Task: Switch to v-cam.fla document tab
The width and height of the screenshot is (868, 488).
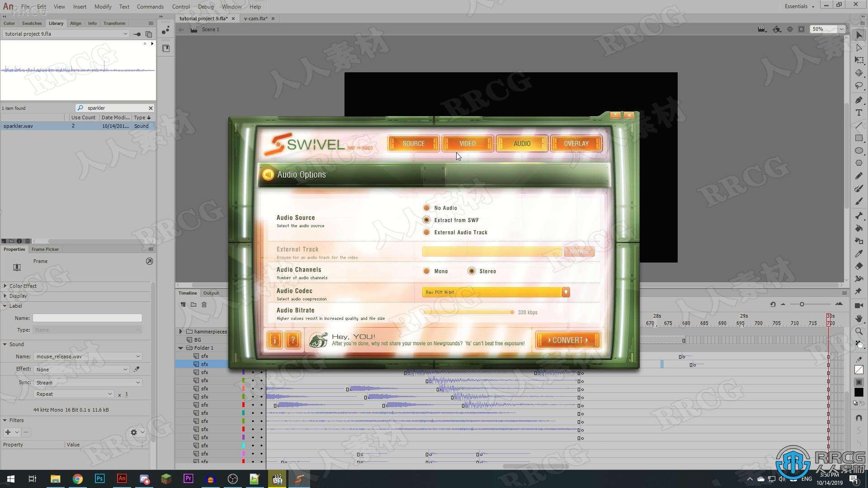Action: [x=255, y=19]
